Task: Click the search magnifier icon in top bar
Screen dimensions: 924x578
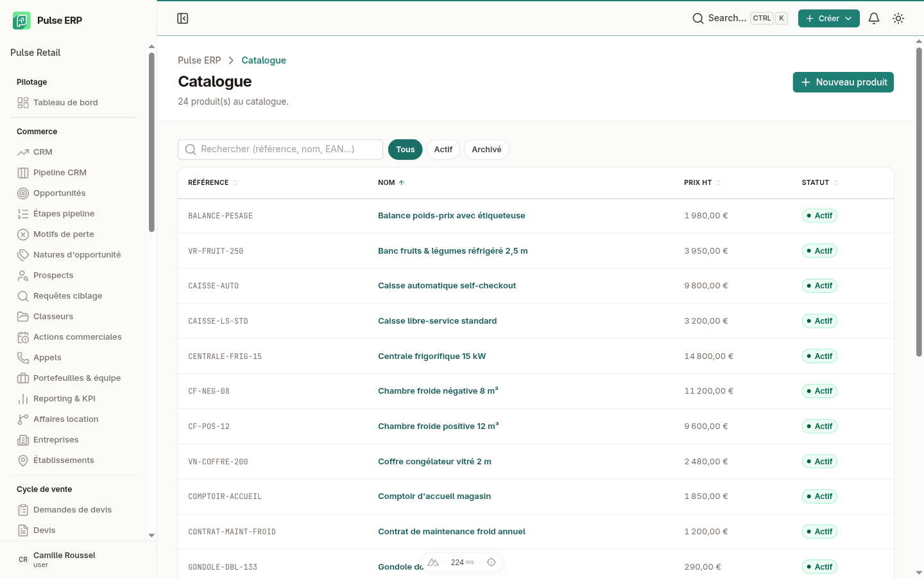Action: (x=698, y=19)
